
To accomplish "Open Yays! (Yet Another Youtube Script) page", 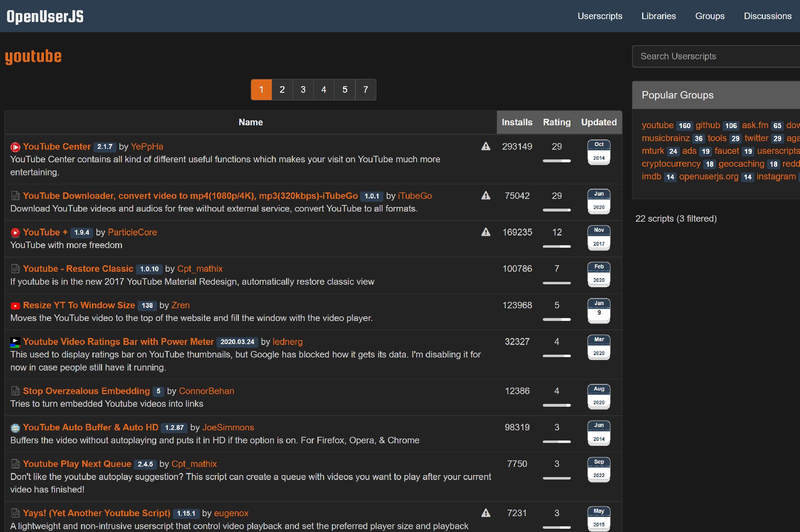I will tap(96, 513).
